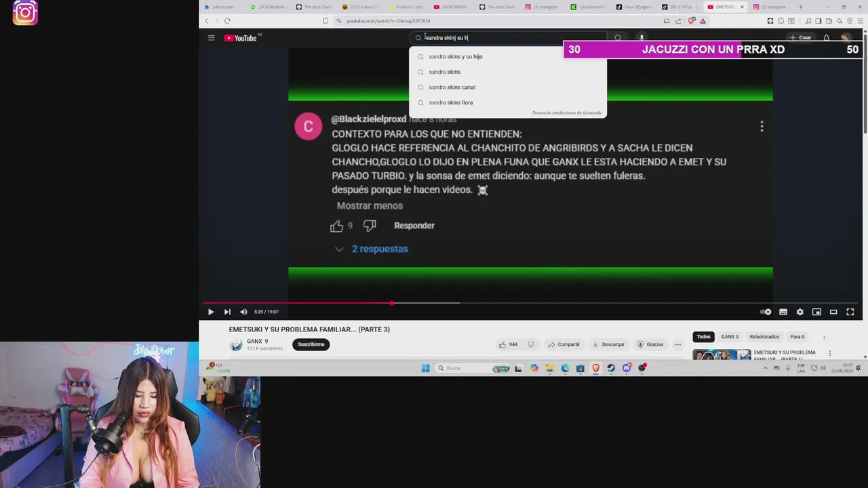Open the GANX 9 channel avatar

236,345
